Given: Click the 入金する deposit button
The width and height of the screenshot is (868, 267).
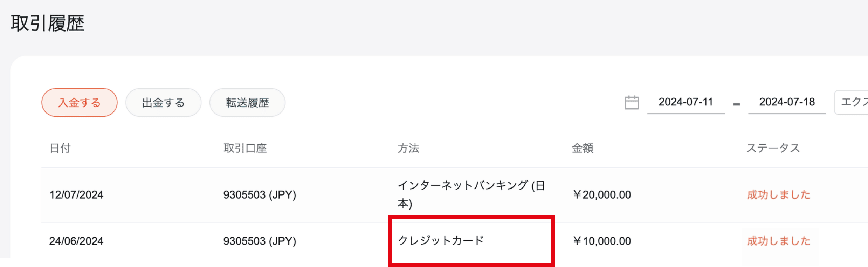Looking at the screenshot, I should coord(79,102).
